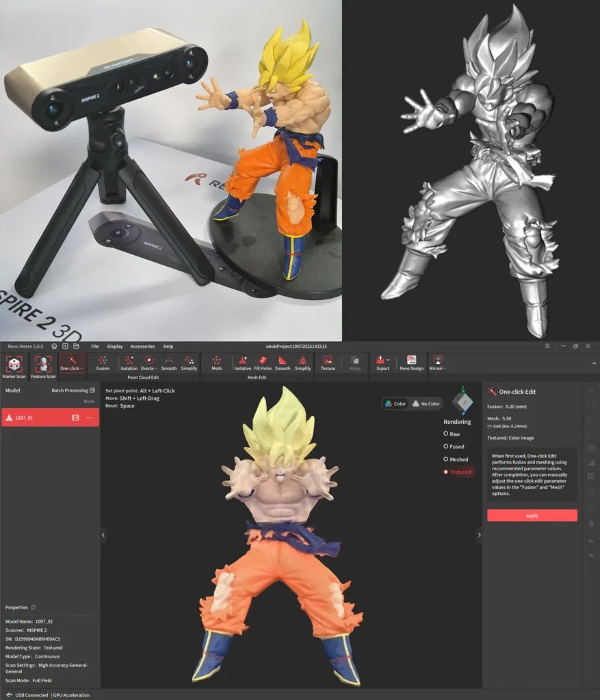This screenshot has width=600, height=700.
Task: Click 'Fusion: 0.20 (mm)' value
Action: coord(507,407)
